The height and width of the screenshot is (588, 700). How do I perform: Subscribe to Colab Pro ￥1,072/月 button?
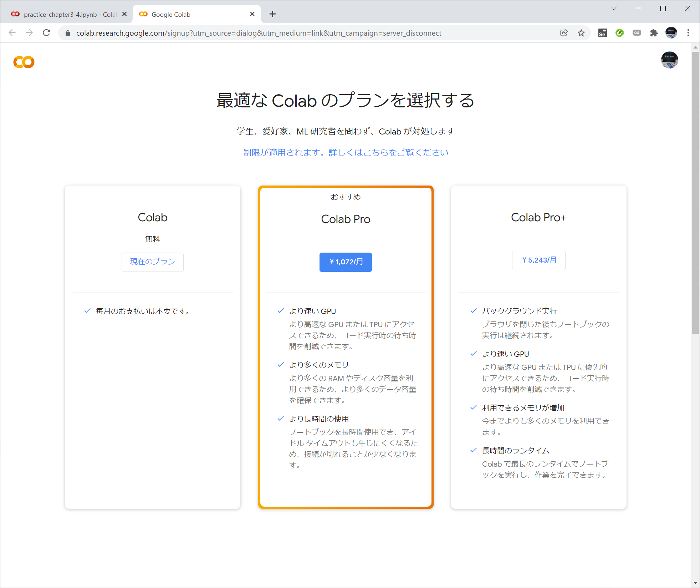346,262
